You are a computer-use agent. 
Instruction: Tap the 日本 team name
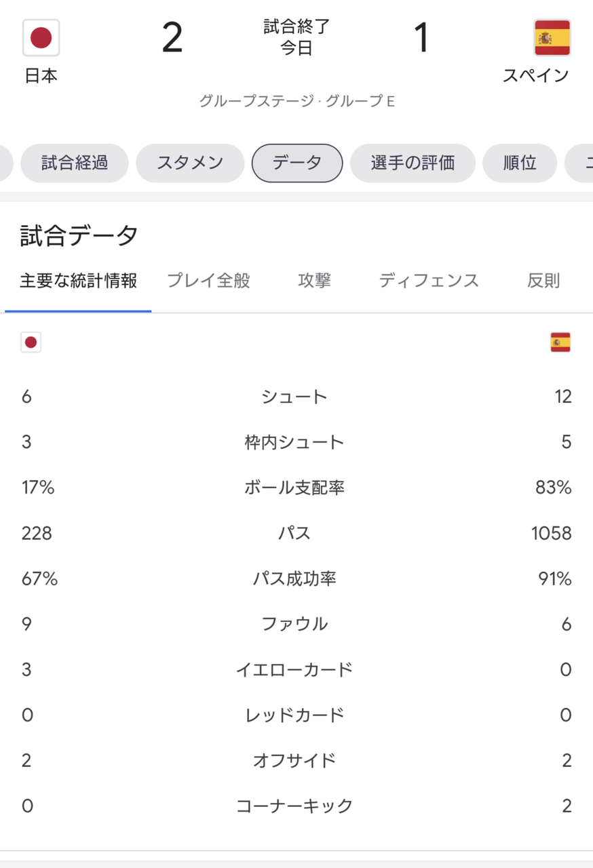point(41,76)
